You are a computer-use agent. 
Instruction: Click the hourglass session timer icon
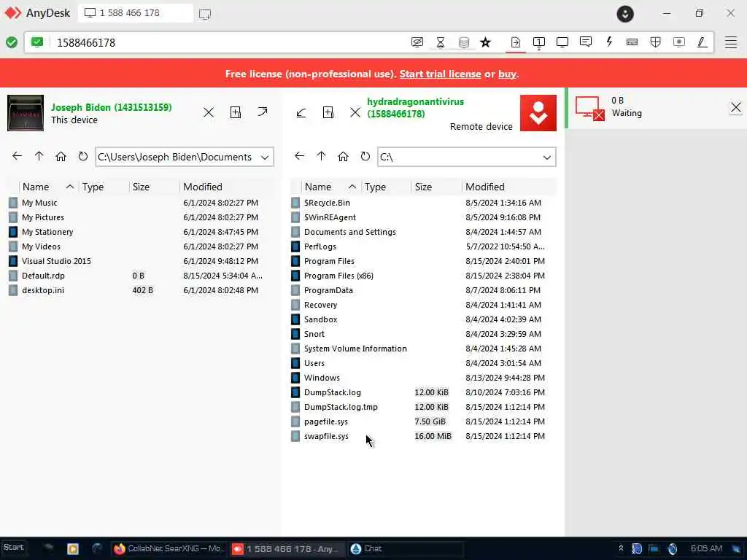[x=440, y=42]
